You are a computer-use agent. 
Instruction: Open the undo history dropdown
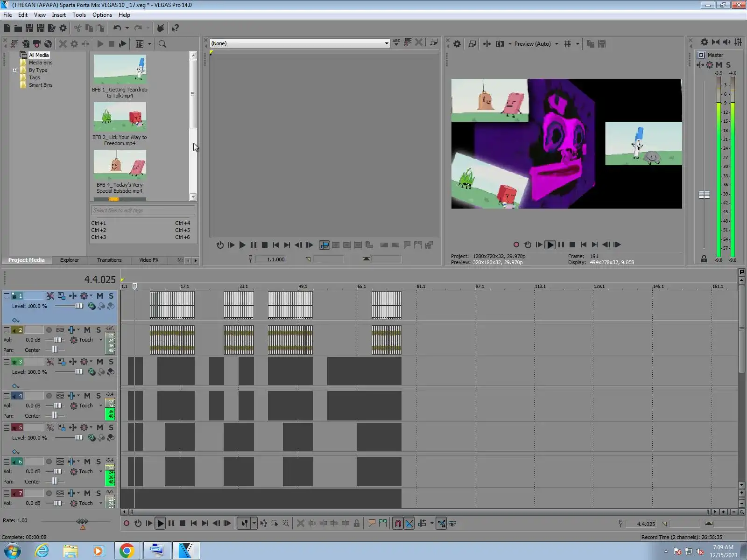127,28
